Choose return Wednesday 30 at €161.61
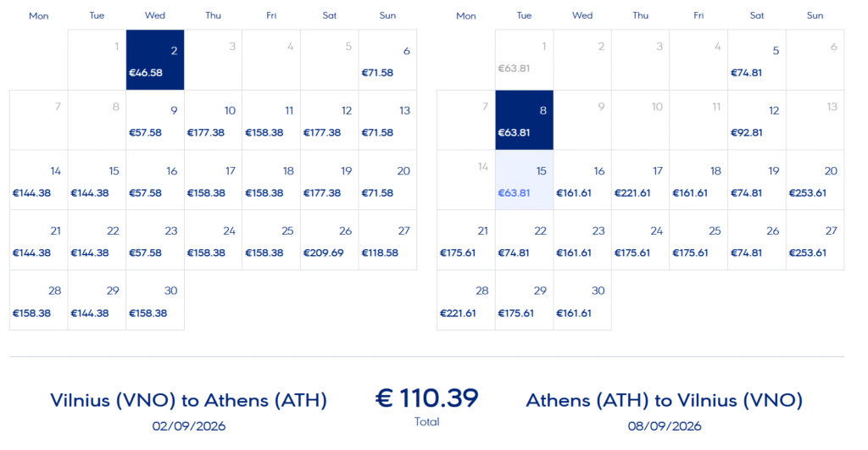868x450 pixels. pyautogui.click(x=582, y=301)
